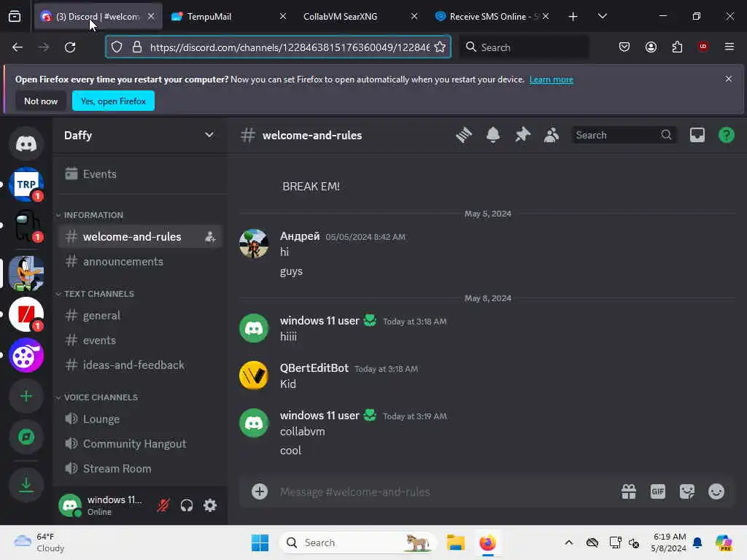Open QBertEditBot's avatar profile

tap(253, 376)
